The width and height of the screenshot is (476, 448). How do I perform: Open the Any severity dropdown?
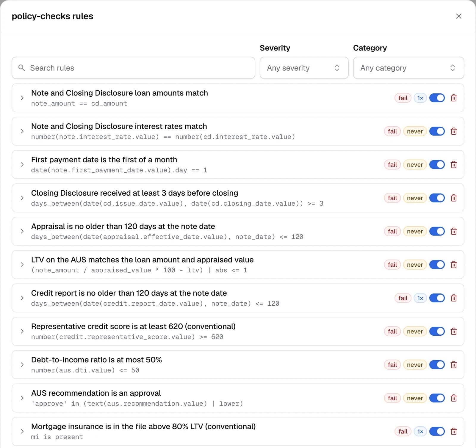point(304,68)
